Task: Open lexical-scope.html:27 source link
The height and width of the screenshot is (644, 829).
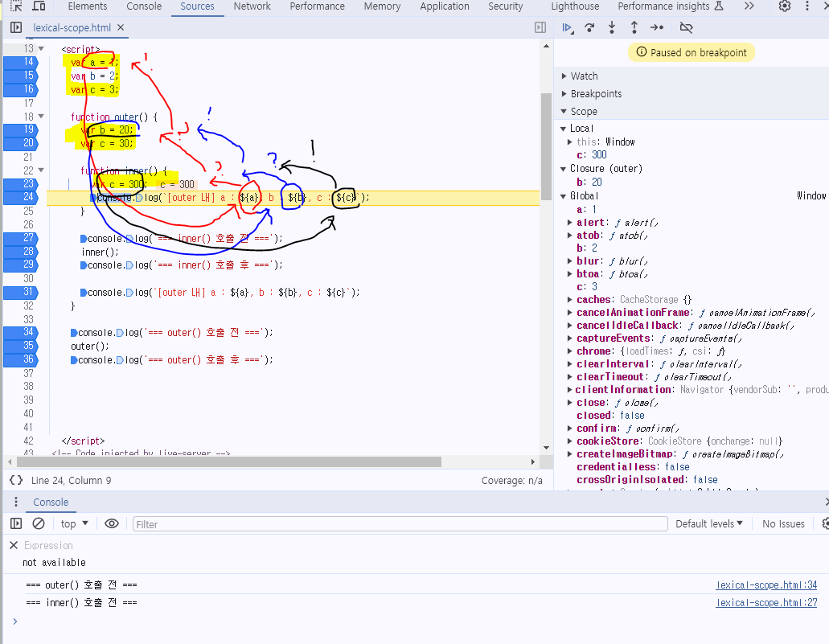Action: pyautogui.click(x=766, y=602)
